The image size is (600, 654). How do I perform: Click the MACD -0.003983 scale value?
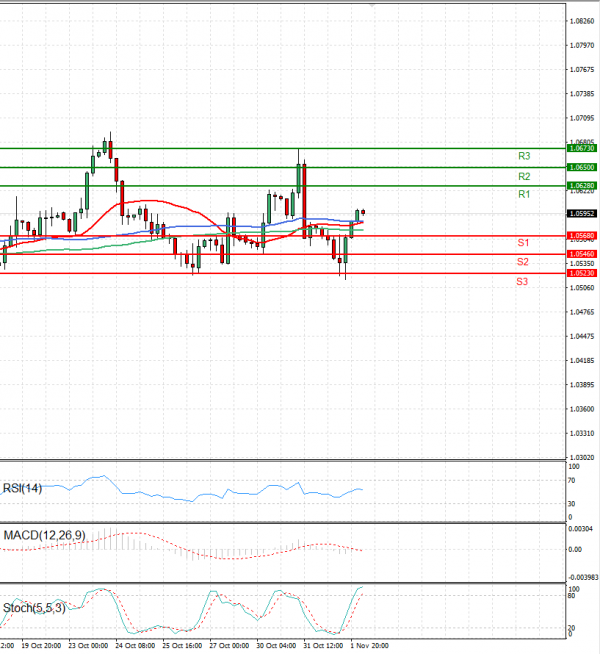583,578
